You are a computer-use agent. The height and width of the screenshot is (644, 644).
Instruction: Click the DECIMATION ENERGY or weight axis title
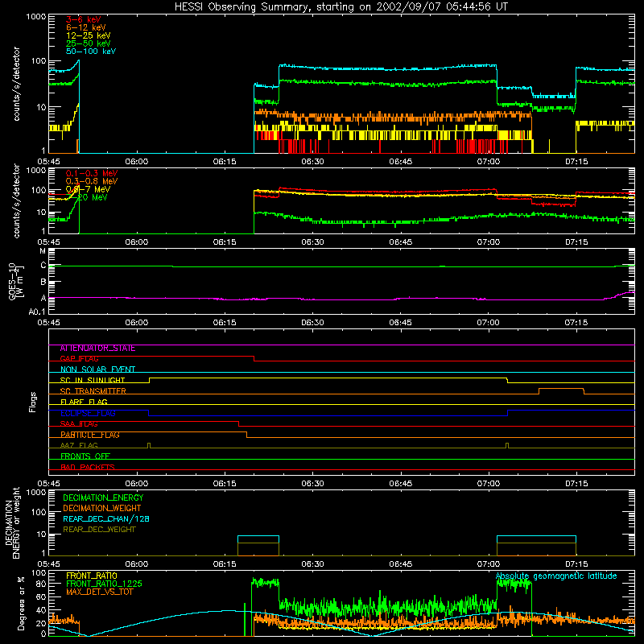tap(12, 522)
